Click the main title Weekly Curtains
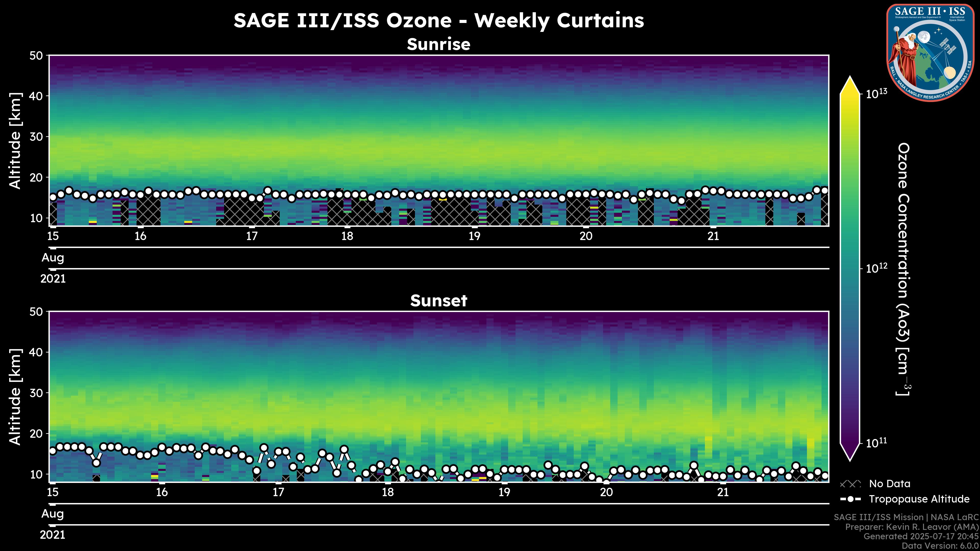980x551 pixels. click(x=438, y=20)
